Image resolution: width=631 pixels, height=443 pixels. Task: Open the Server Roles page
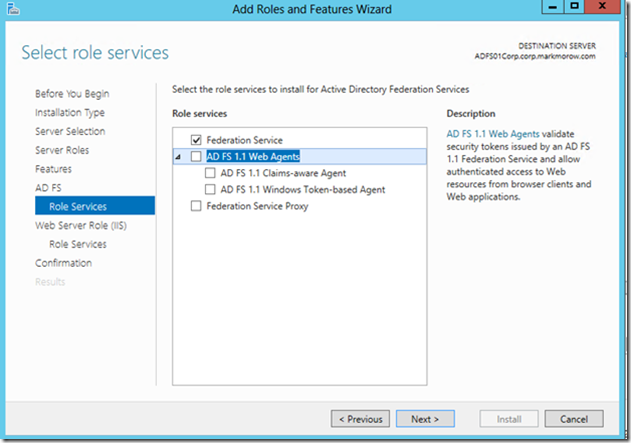(62, 150)
